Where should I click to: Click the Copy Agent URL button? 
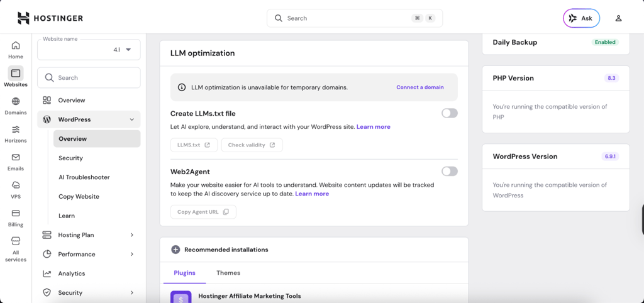[203, 212]
